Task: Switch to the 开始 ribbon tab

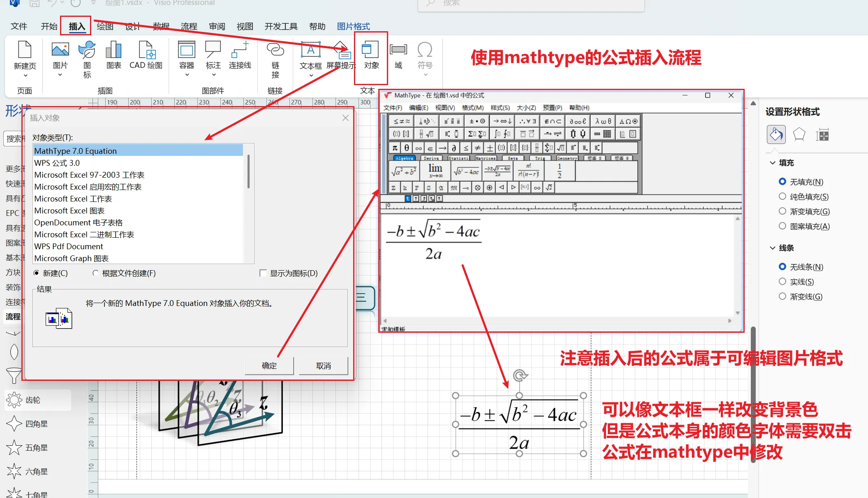Action: pyautogui.click(x=49, y=26)
